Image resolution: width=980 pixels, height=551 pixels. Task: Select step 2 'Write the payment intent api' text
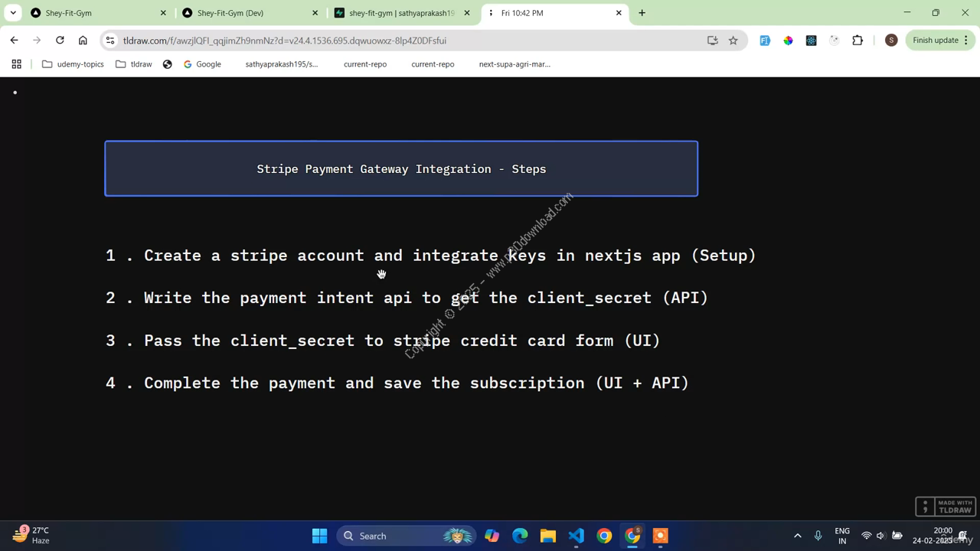(407, 298)
